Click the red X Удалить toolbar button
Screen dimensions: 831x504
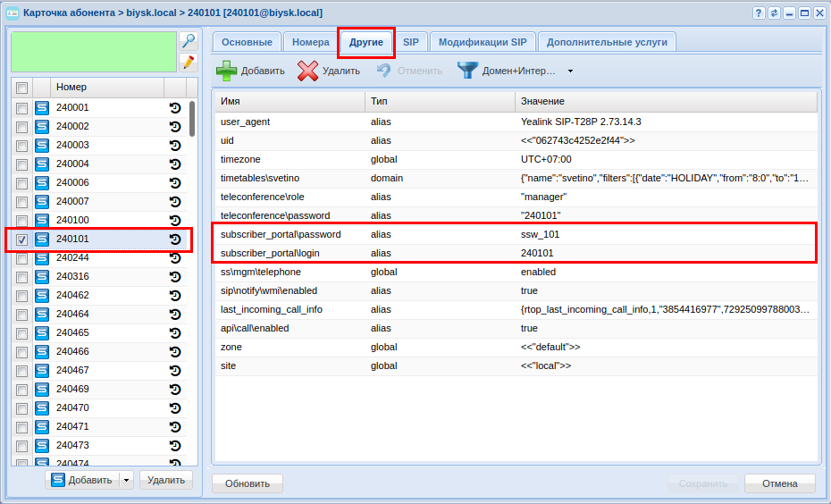329,71
